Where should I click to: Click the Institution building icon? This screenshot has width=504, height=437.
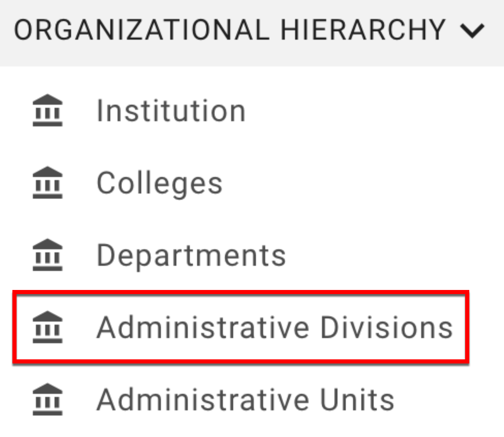(48, 110)
